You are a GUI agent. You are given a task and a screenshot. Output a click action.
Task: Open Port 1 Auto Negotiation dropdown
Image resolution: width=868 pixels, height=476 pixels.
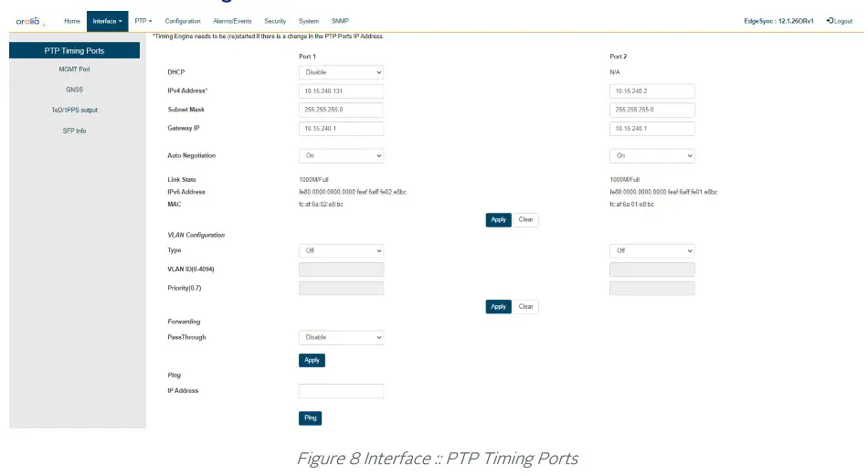tap(341, 156)
